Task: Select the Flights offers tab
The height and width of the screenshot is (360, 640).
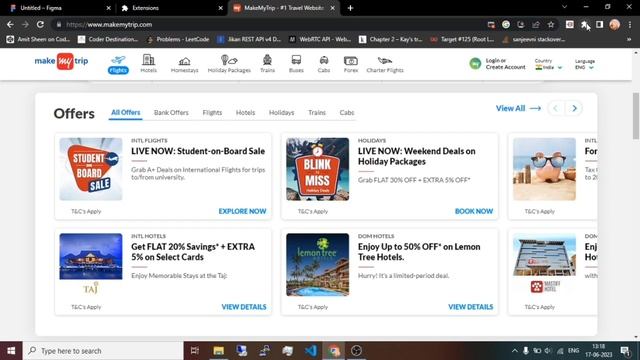Action: coord(212,112)
